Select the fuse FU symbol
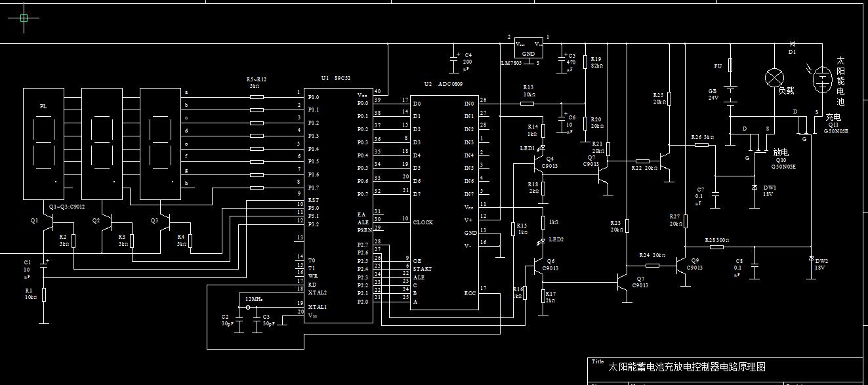This screenshot has height=385, width=868. coord(730,65)
